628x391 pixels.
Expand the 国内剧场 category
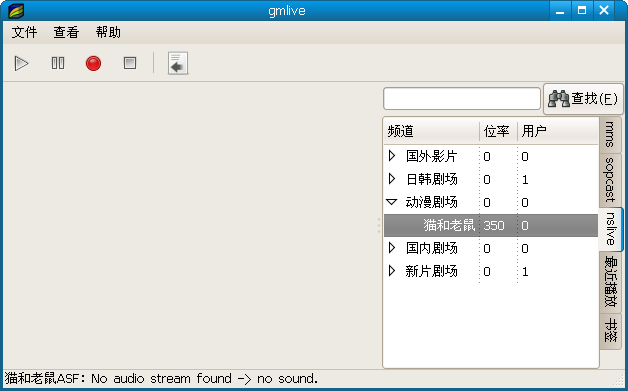click(392, 248)
